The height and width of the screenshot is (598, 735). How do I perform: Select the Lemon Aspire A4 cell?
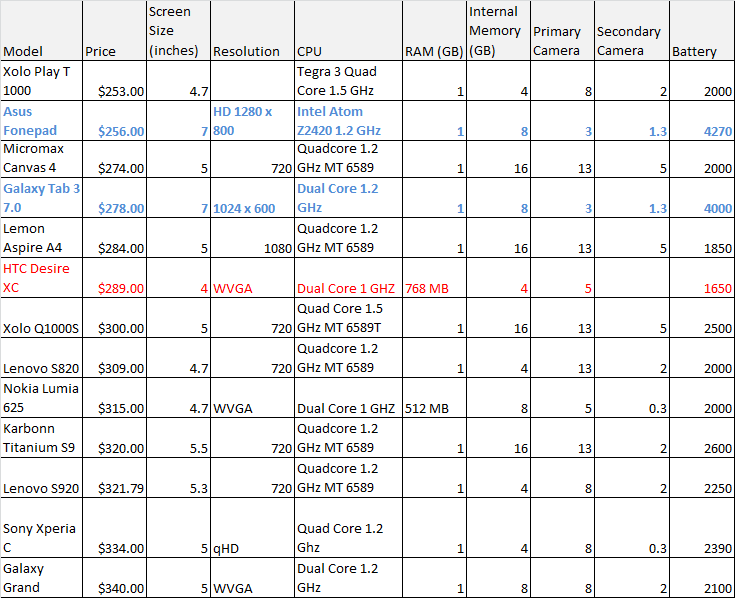pos(41,238)
